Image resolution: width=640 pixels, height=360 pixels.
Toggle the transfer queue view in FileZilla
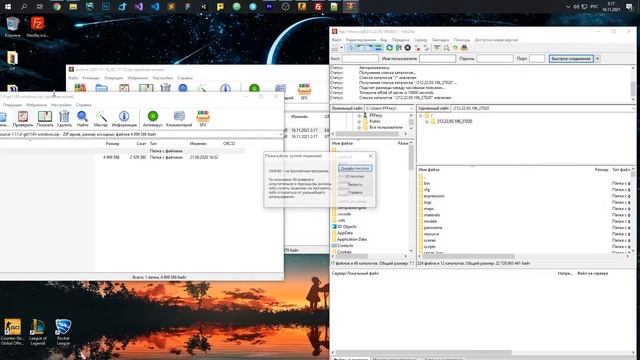tap(378, 48)
